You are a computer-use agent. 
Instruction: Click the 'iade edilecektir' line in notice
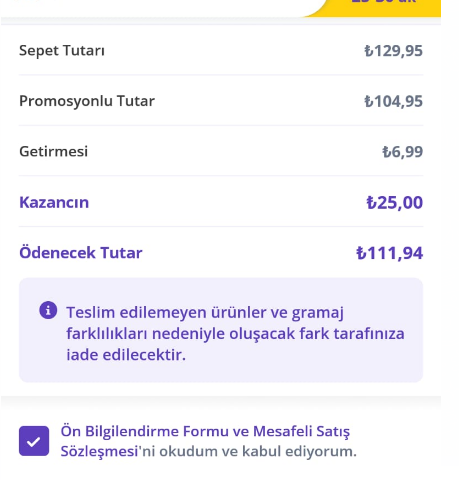pos(126,355)
